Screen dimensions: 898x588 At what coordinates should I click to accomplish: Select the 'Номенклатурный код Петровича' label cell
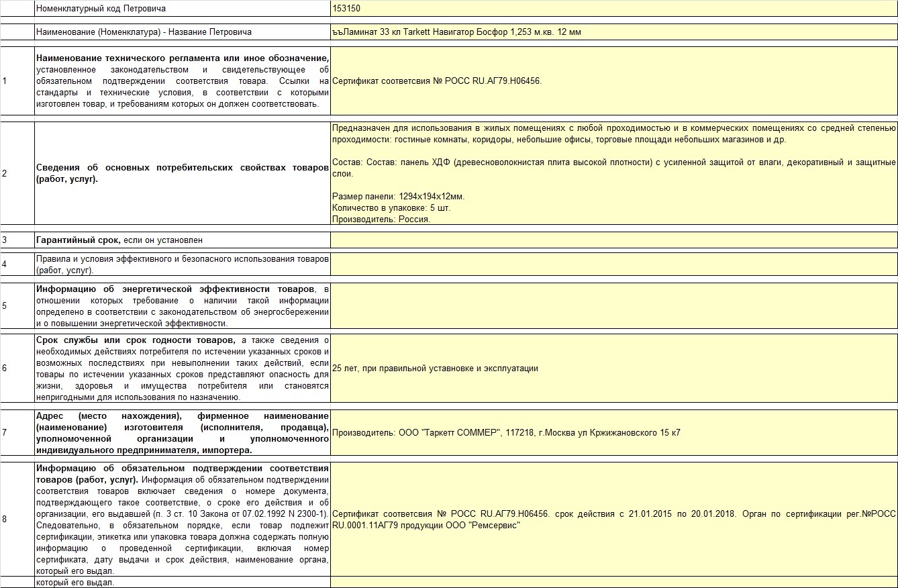pos(182,9)
